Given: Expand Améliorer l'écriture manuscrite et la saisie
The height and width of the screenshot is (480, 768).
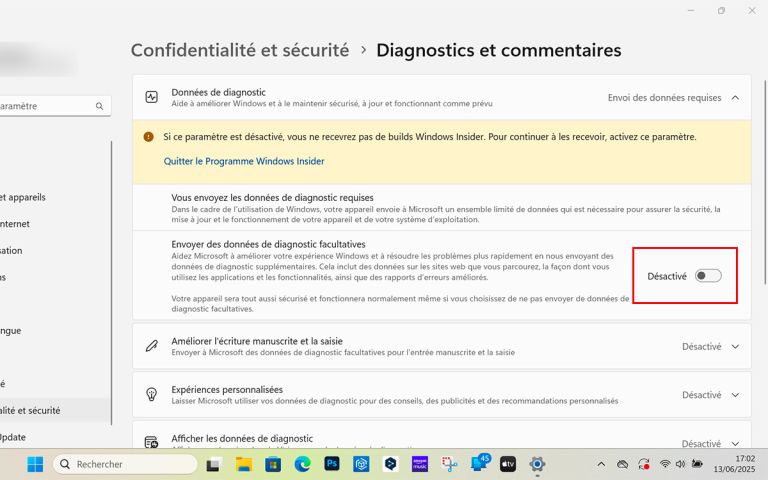Looking at the screenshot, I should point(736,347).
